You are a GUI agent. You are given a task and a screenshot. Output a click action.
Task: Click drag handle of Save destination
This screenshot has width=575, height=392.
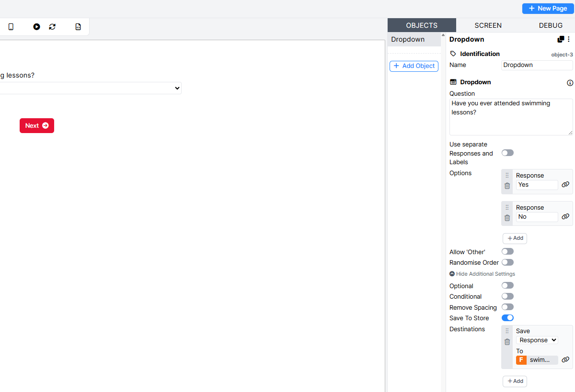(507, 331)
